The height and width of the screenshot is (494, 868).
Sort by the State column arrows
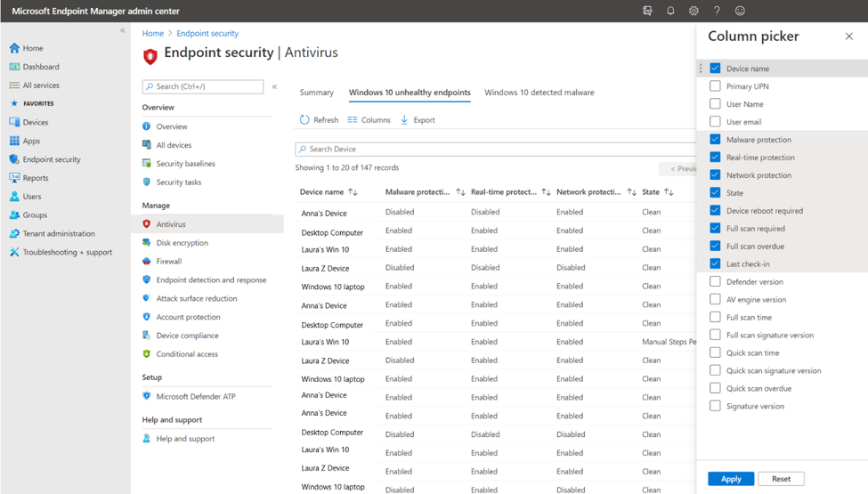click(669, 192)
